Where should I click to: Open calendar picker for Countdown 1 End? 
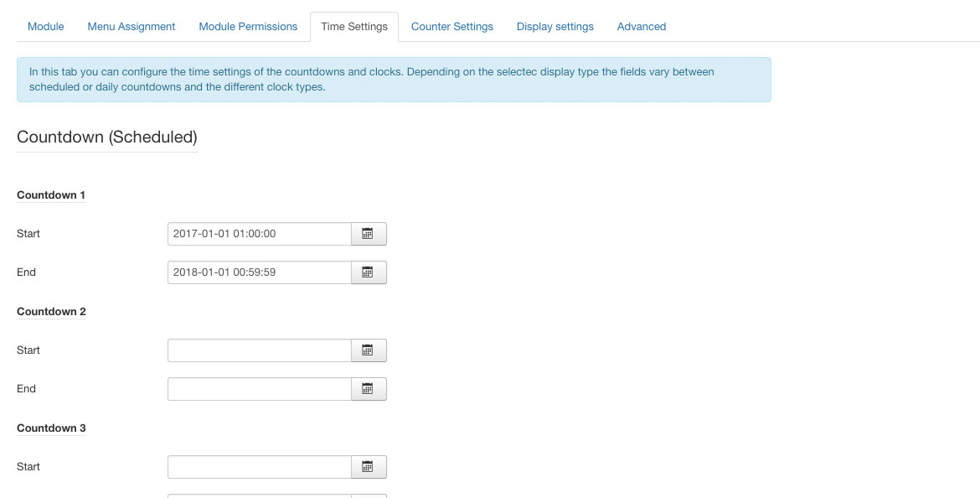[369, 272]
